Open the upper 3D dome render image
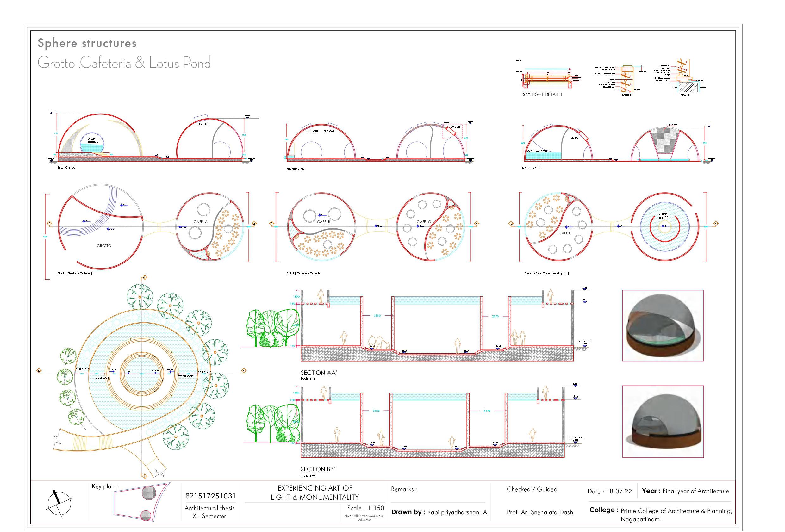The width and height of the screenshot is (785, 532). coord(663,325)
